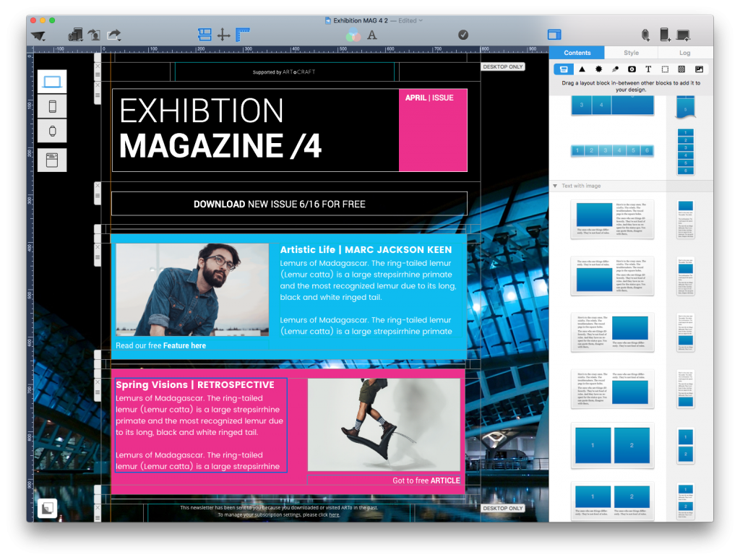Add desktop version icon in toolbar
The image size is (740, 560).
point(684,35)
